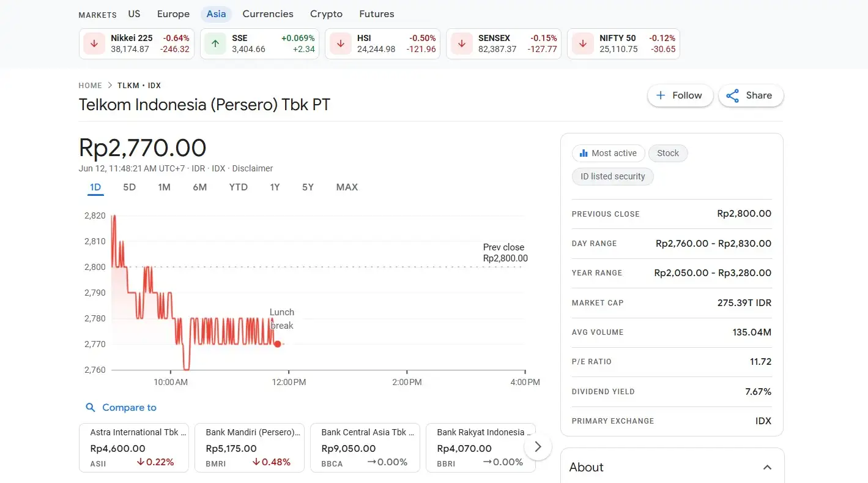
Task: Click the Disclaimer link
Action: point(253,168)
